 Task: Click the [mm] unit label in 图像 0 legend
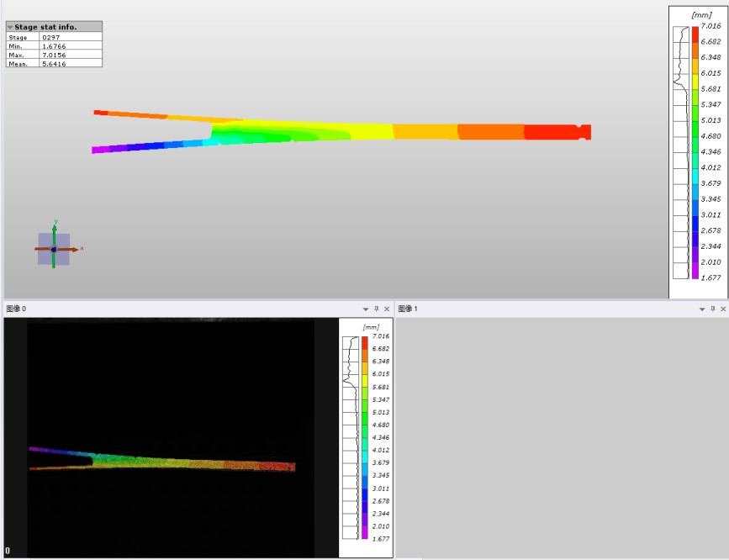pos(371,327)
